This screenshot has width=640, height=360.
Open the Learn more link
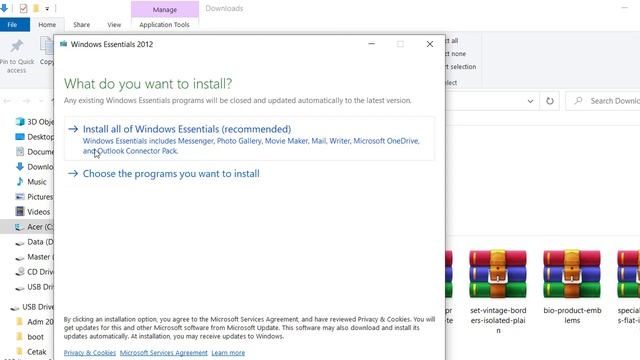coord(228,353)
